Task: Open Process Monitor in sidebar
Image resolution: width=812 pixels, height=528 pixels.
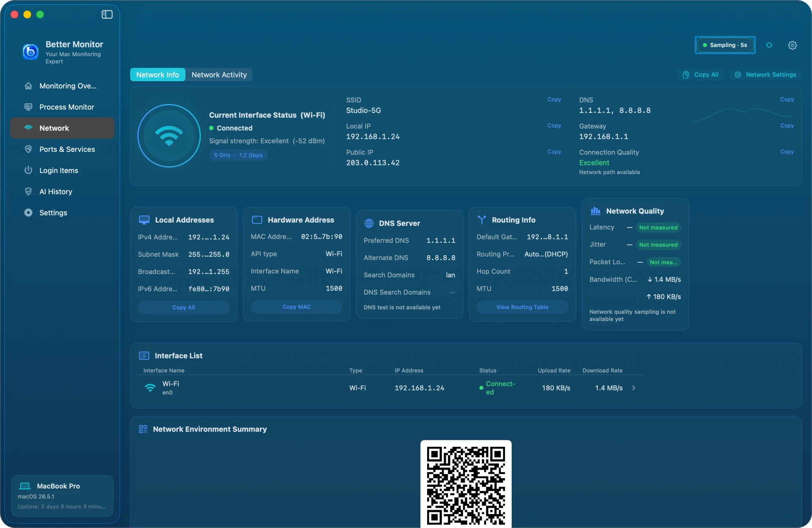Action: point(62,107)
